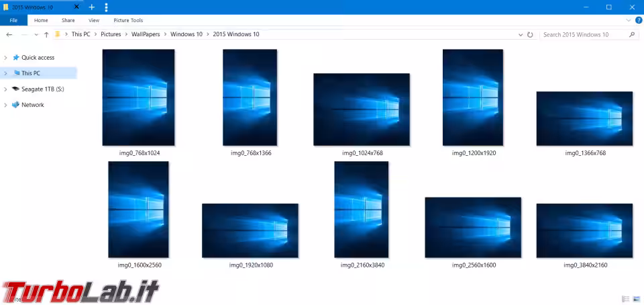Image resolution: width=644 pixels, height=305 pixels.
Task: Select Quick access in navigation pane
Action: click(x=38, y=58)
